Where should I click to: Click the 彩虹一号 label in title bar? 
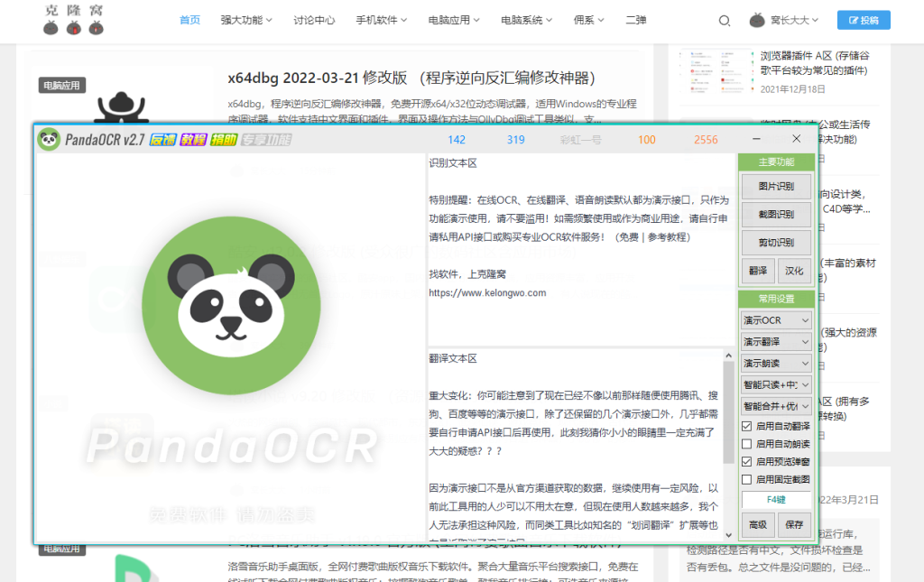580,140
